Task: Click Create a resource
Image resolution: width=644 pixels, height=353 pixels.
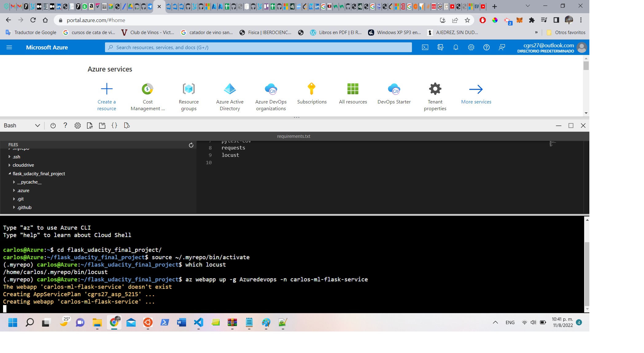Action: pyautogui.click(x=106, y=96)
